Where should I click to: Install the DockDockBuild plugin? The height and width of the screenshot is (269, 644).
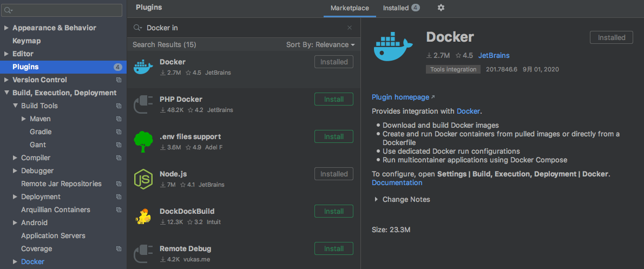[x=333, y=211]
